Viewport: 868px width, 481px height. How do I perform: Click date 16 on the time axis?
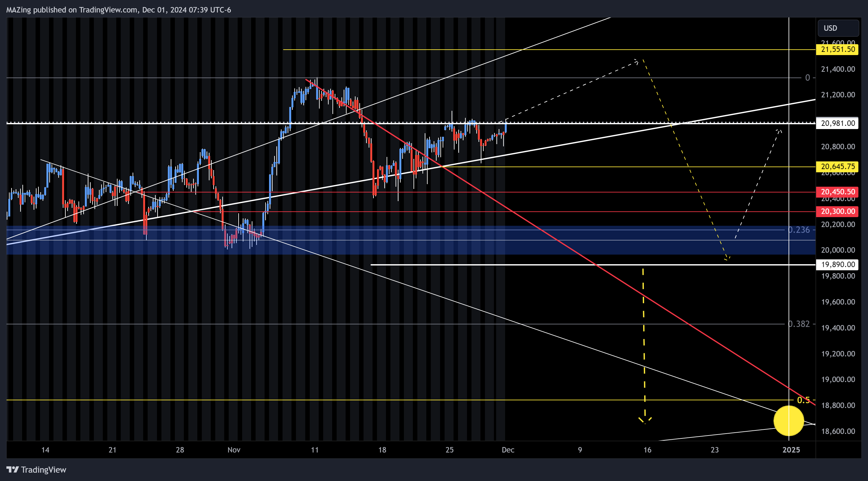click(x=647, y=450)
